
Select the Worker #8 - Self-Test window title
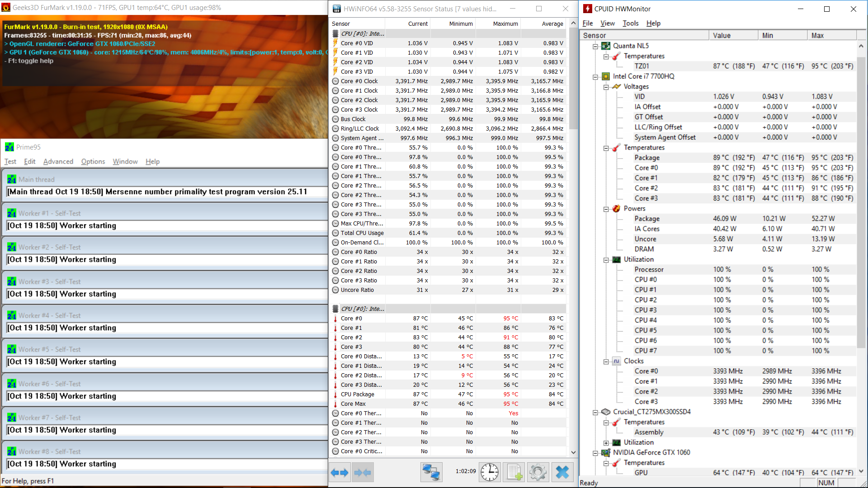coord(50,451)
